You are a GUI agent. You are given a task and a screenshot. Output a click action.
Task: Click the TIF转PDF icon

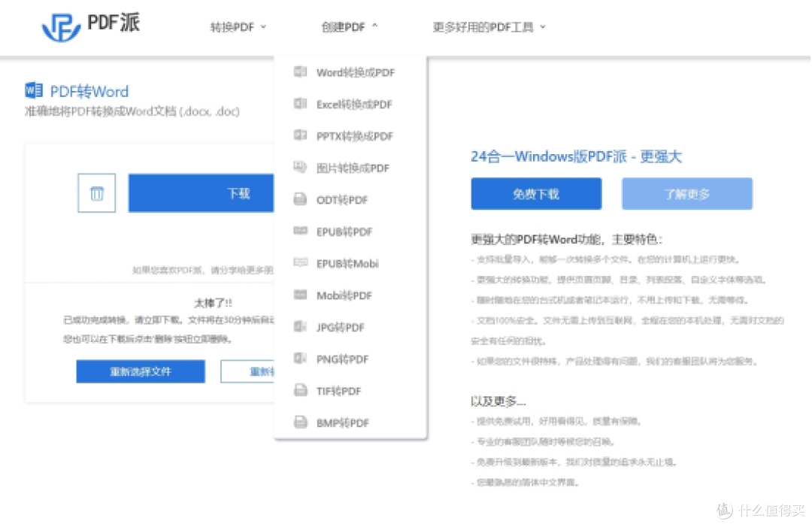point(300,390)
